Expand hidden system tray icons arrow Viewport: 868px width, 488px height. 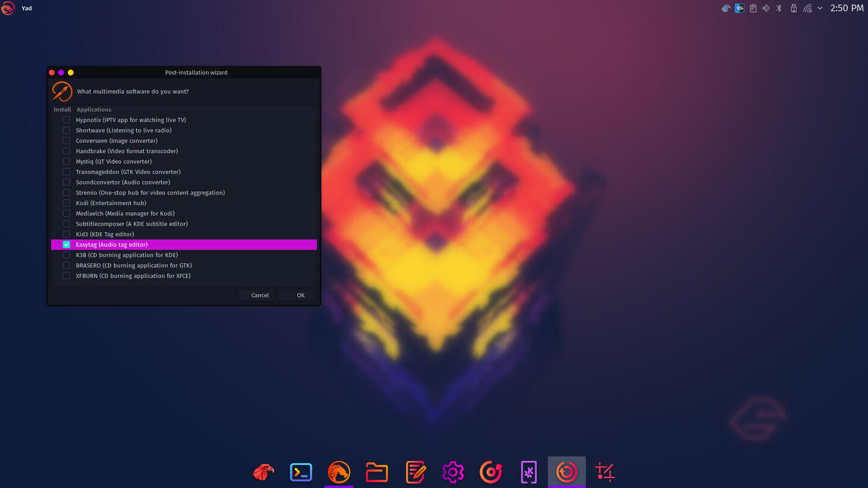coord(820,8)
